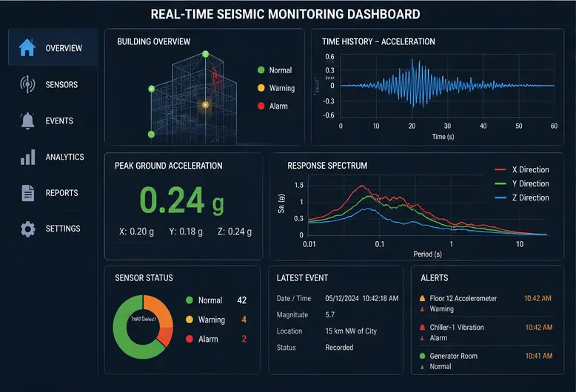Click the 0.24 g peak acceleration value

coord(182,200)
